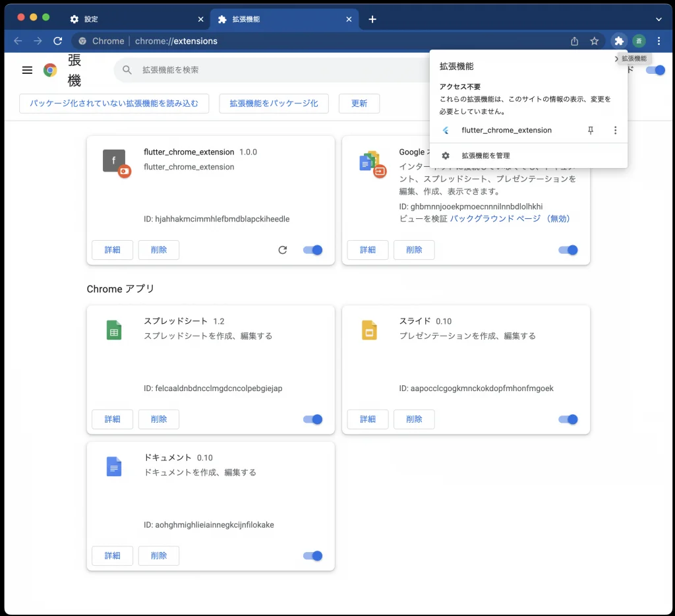This screenshot has height=616, width=675.
Task: Select 拡張機能を管理 in the popup
Action: pyautogui.click(x=485, y=156)
